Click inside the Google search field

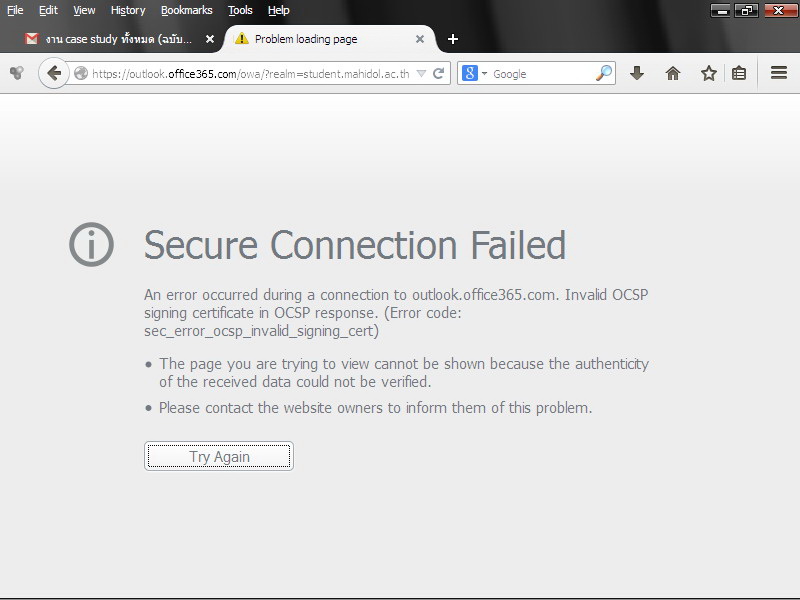pyautogui.click(x=541, y=73)
